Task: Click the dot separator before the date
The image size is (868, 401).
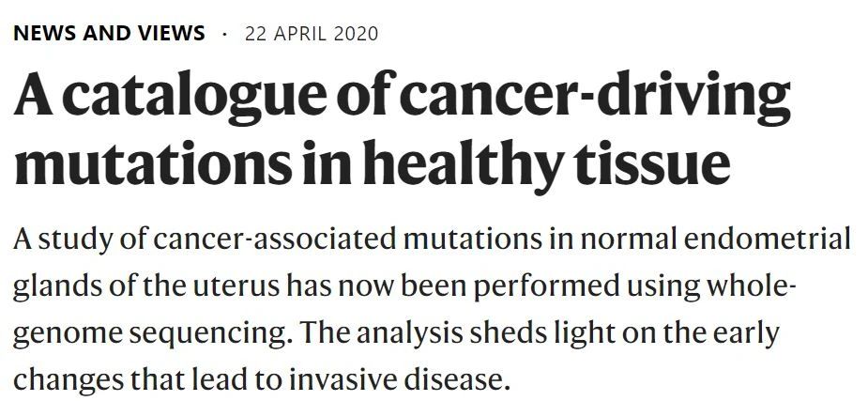Action: coord(225,35)
